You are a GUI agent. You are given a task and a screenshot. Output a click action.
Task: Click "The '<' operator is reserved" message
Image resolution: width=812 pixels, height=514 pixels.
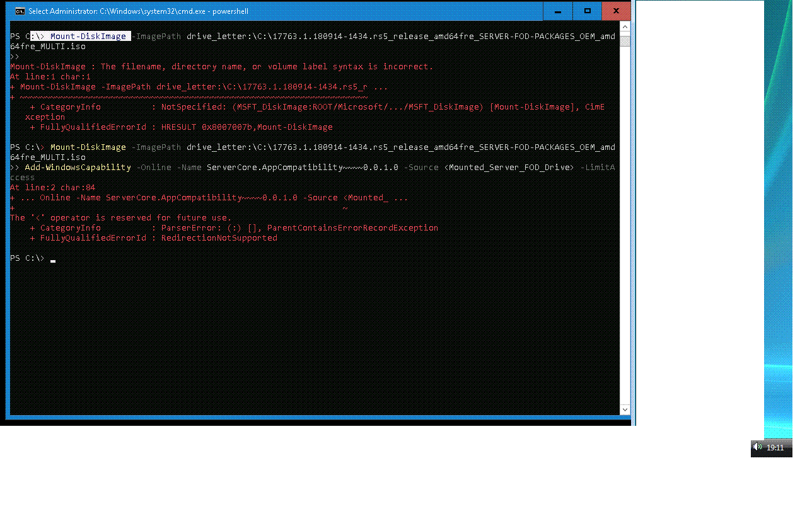click(120, 218)
